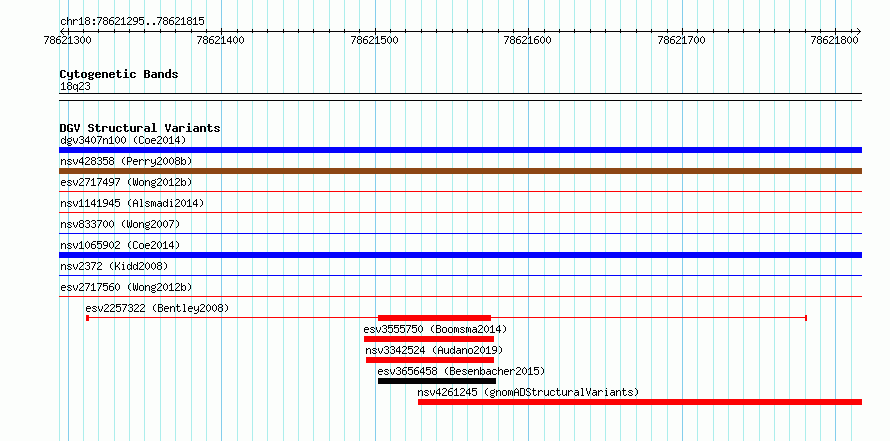This screenshot has height=441, width=890.
Task: Click the chr18:78621295..78621815 region label
Action: pyautogui.click(x=132, y=22)
